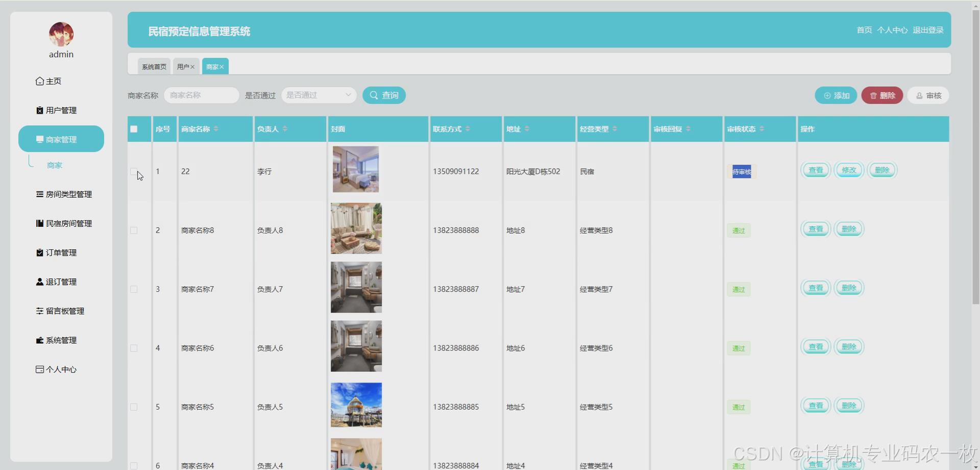Open the 是否通过 dropdown
This screenshot has width=980, height=470.
(319, 95)
